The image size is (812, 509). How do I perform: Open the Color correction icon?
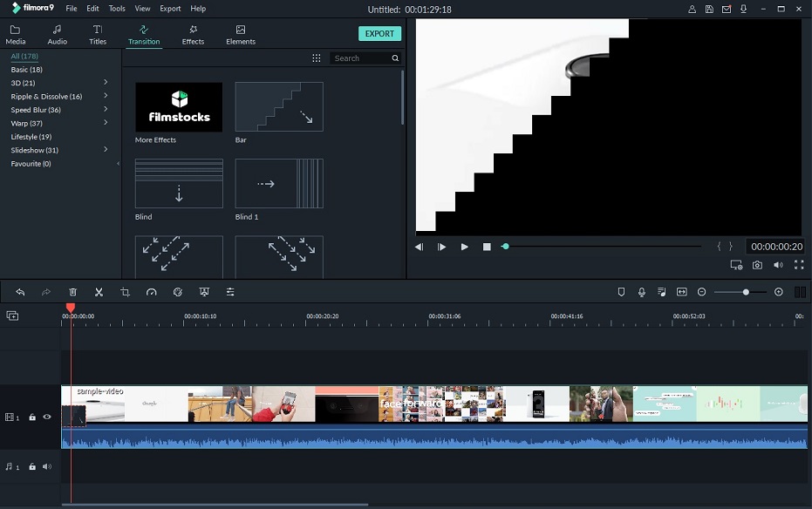(x=178, y=292)
